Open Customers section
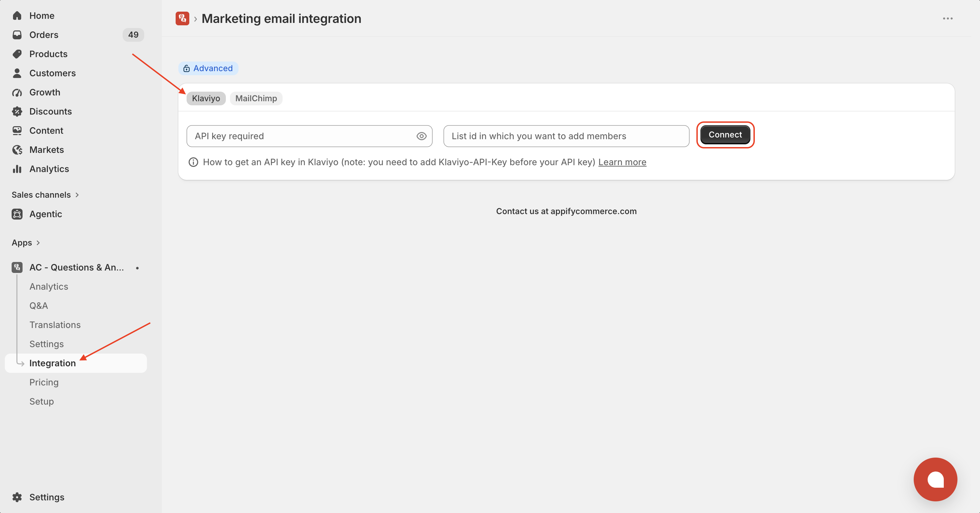Viewport: 980px width, 513px height. point(53,73)
